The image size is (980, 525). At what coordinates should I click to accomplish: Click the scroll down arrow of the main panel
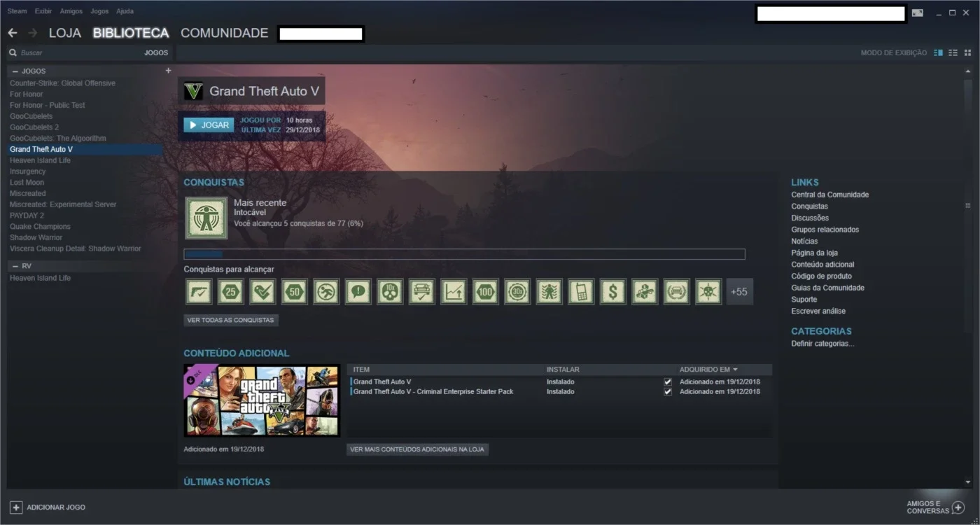(968, 482)
